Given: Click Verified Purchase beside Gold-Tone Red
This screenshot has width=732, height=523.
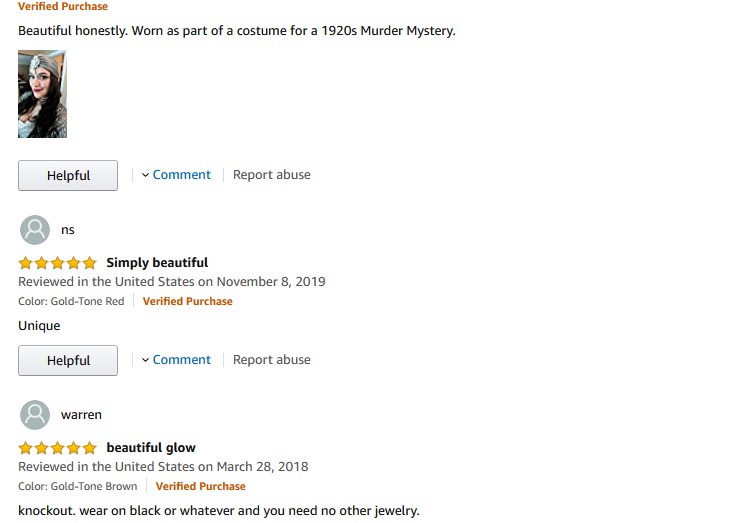Looking at the screenshot, I should tap(187, 301).
